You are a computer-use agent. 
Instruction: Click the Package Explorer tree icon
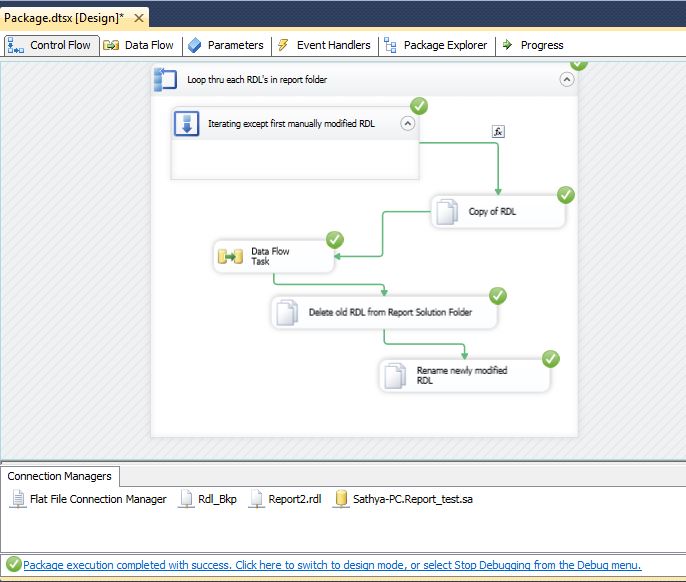(x=390, y=46)
